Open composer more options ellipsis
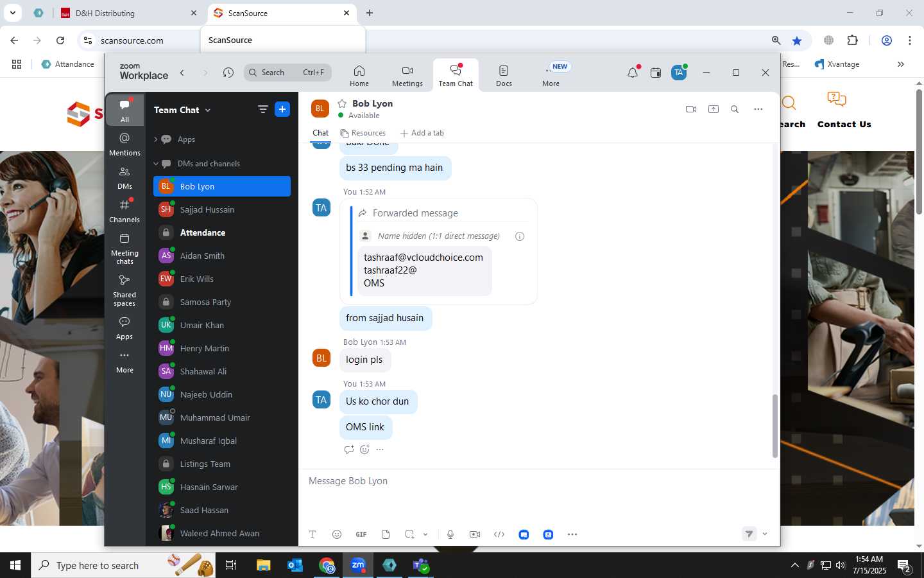The width and height of the screenshot is (924, 578). point(572,534)
